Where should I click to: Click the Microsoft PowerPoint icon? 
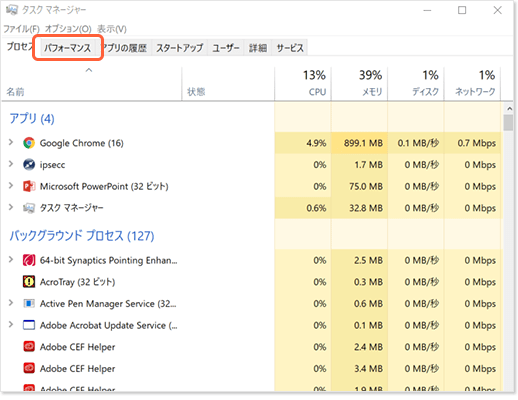[x=29, y=186]
